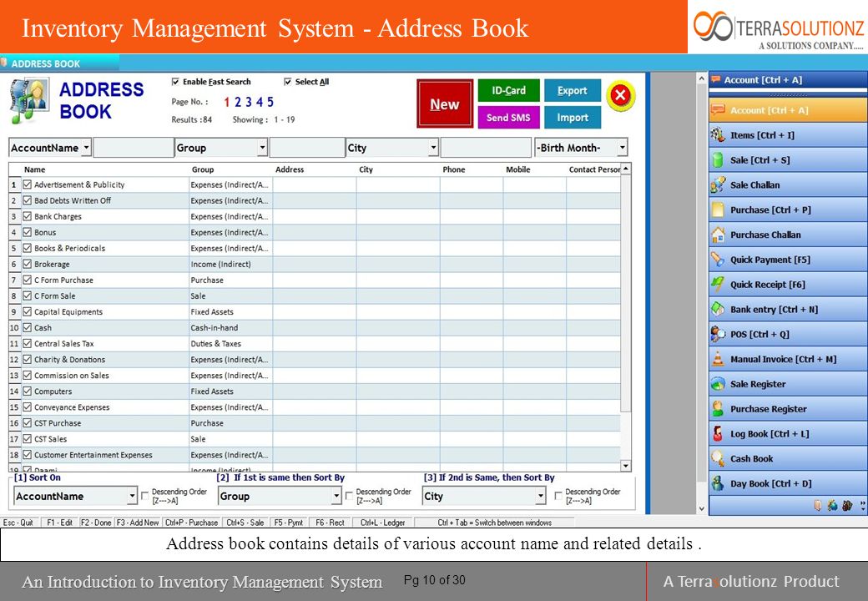The height and width of the screenshot is (601, 868).
Task: Click the Quick Receipt icon
Action: [x=718, y=285]
